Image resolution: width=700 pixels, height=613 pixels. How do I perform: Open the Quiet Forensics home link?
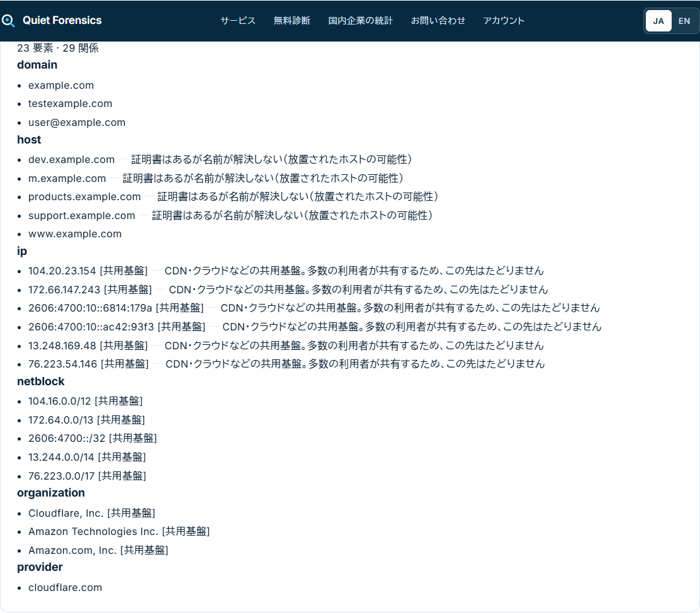(52, 21)
